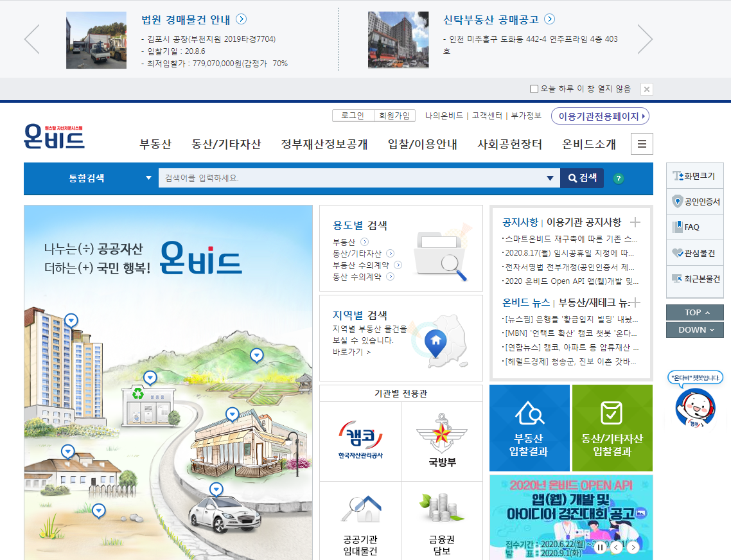The image size is (731, 560).
Task: Open the hamburger full menu icon
Action: pyautogui.click(x=642, y=144)
